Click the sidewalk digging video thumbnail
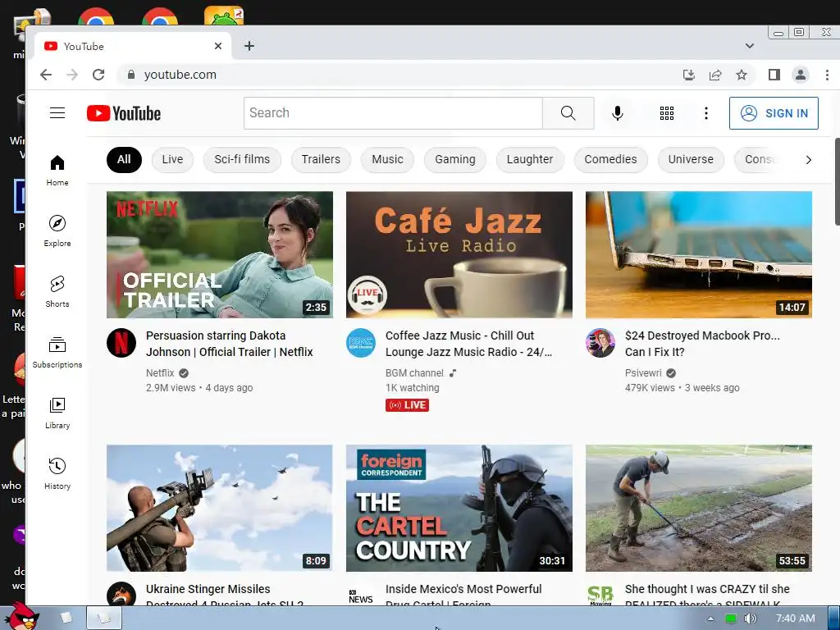Image resolution: width=840 pixels, height=630 pixels. pos(699,509)
